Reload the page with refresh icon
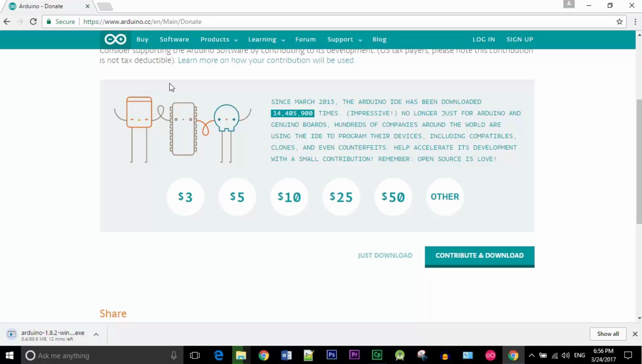The width and height of the screenshot is (642, 364). pos(33,22)
